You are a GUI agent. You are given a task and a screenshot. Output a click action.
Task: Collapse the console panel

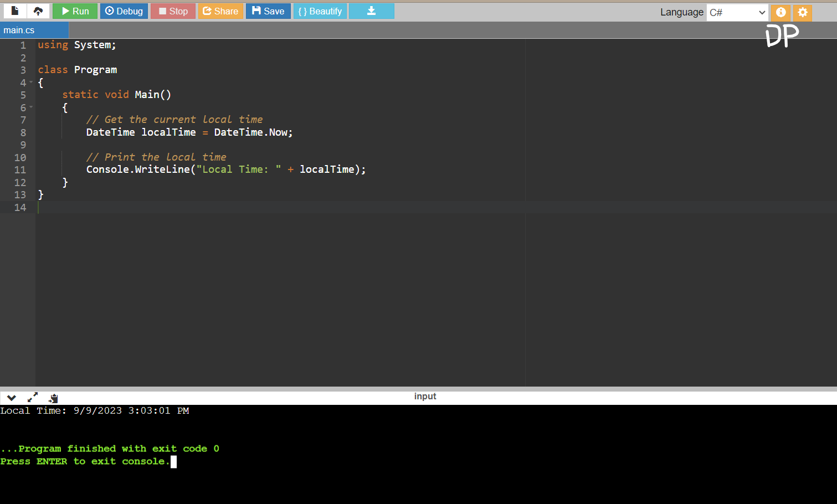click(11, 397)
